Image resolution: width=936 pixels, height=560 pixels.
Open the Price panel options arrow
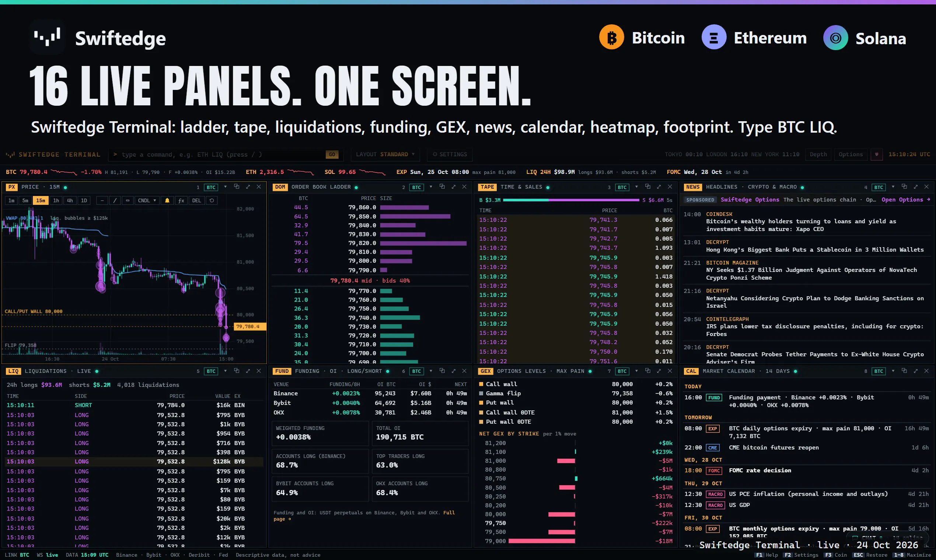coord(225,187)
